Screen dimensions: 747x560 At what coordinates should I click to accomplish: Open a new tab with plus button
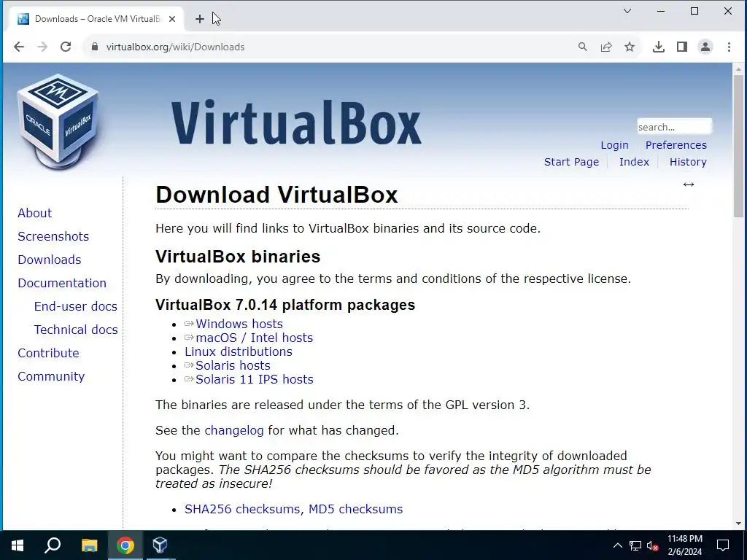[200, 19]
